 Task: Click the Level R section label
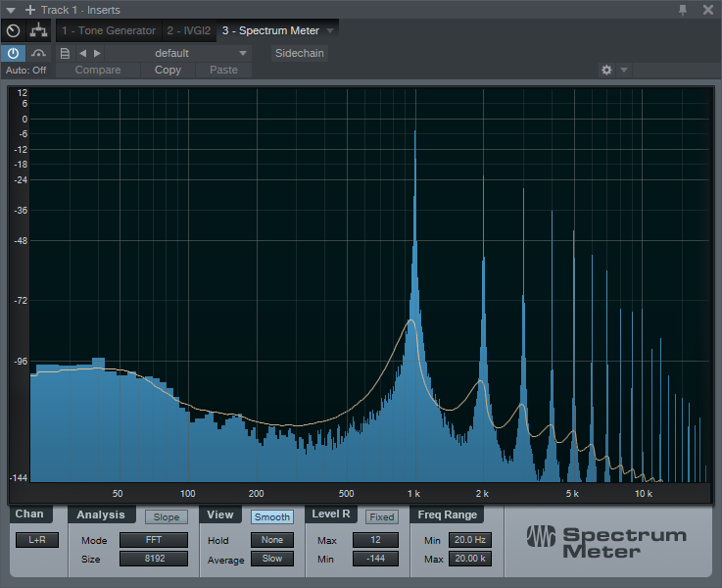click(x=330, y=514)
